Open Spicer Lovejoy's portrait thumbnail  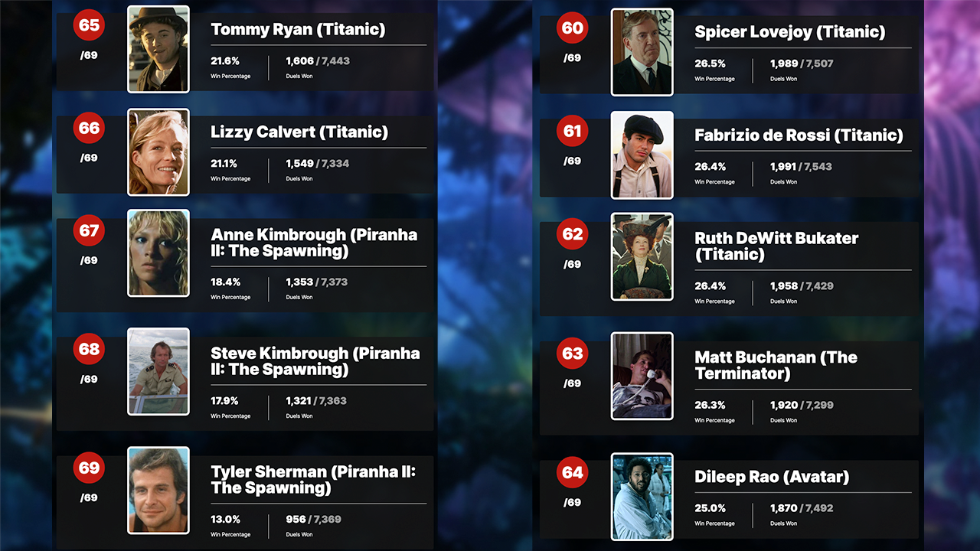[642, 52]
